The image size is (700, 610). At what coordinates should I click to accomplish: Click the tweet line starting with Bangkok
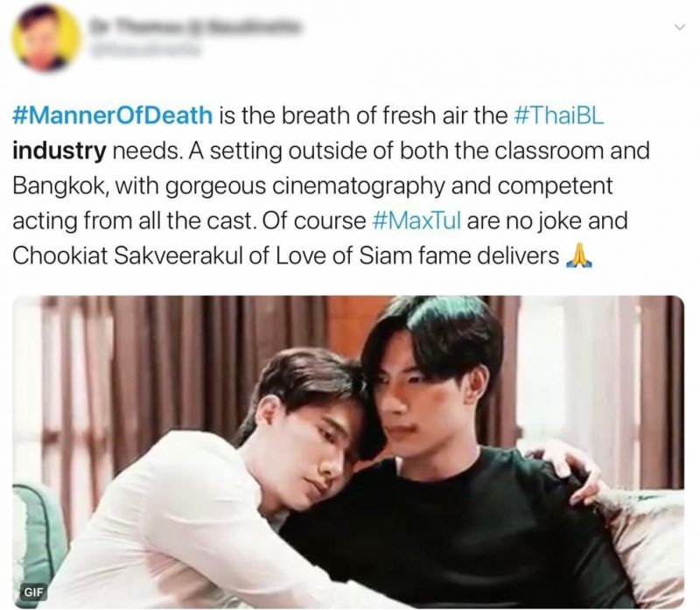click(x=312, y=186)
